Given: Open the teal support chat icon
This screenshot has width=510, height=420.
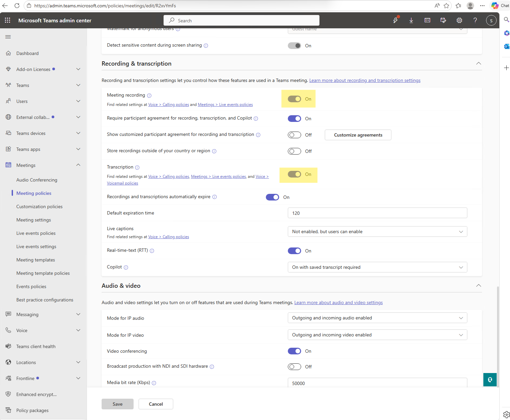Looking at the screenshot, I should point(490,380).
